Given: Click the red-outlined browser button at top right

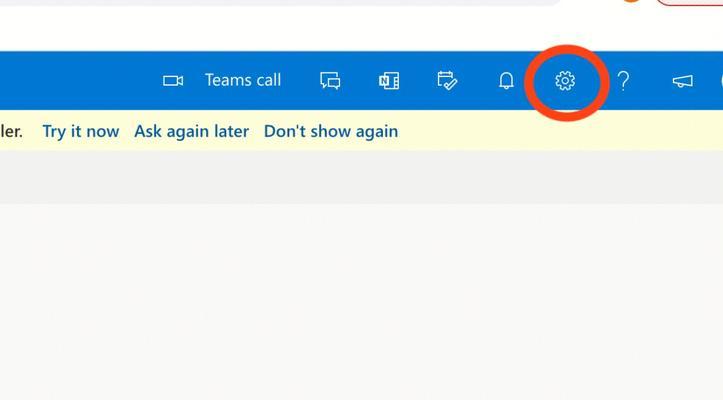Looking at the screenshot, I should pyautogui.click(x=688, y=2).
